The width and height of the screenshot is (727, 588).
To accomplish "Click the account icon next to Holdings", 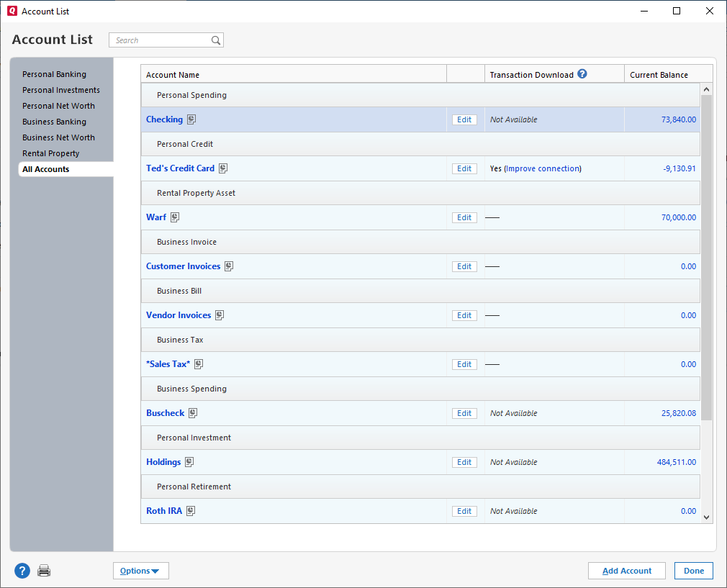I will [x=189, y=461].
